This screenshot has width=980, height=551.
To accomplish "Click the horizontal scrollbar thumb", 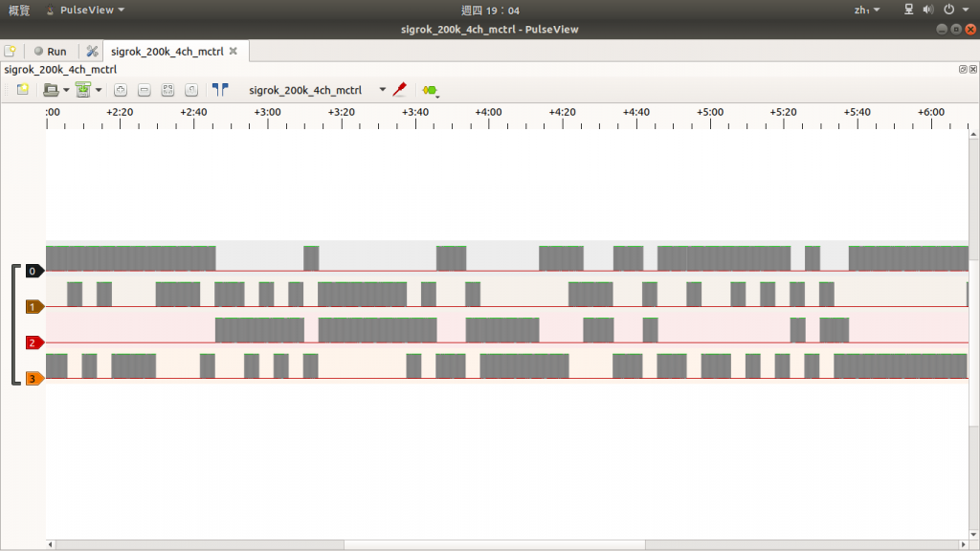I will [x=495, y=544].
